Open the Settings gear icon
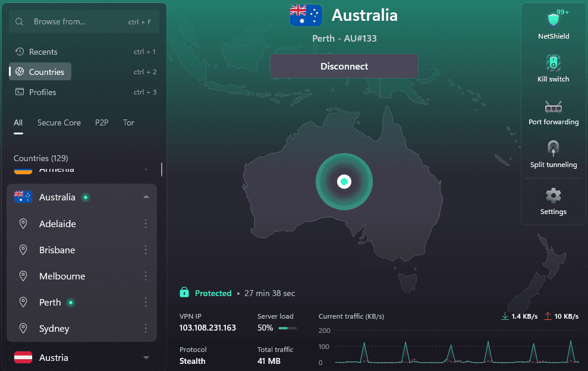This screenshot has height=371, width=588. pyautogui.click(x=554, y=195)
